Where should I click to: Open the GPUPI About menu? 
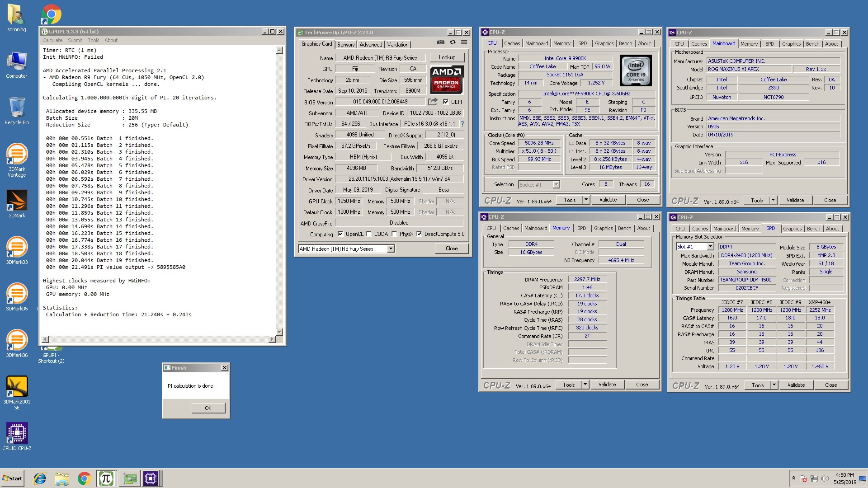111,40
